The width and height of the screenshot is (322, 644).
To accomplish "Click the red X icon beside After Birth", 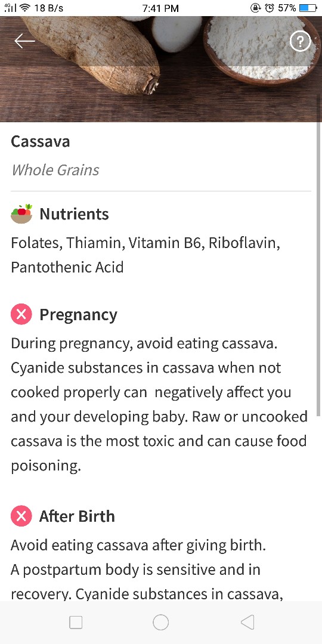I will [x=21, y=516].
